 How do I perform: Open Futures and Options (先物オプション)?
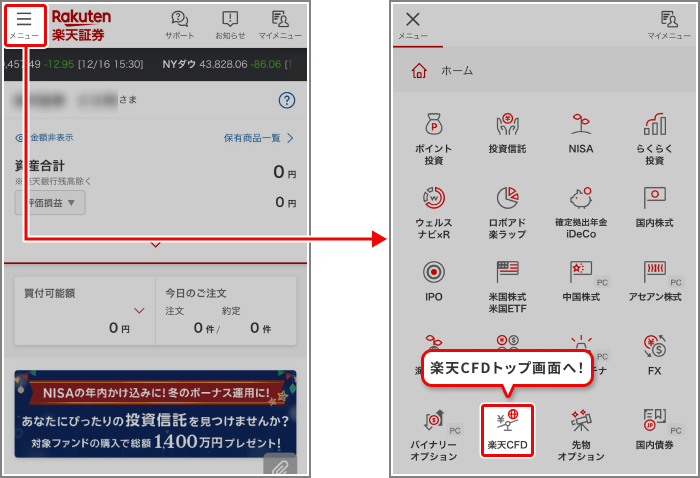[581, 435]
